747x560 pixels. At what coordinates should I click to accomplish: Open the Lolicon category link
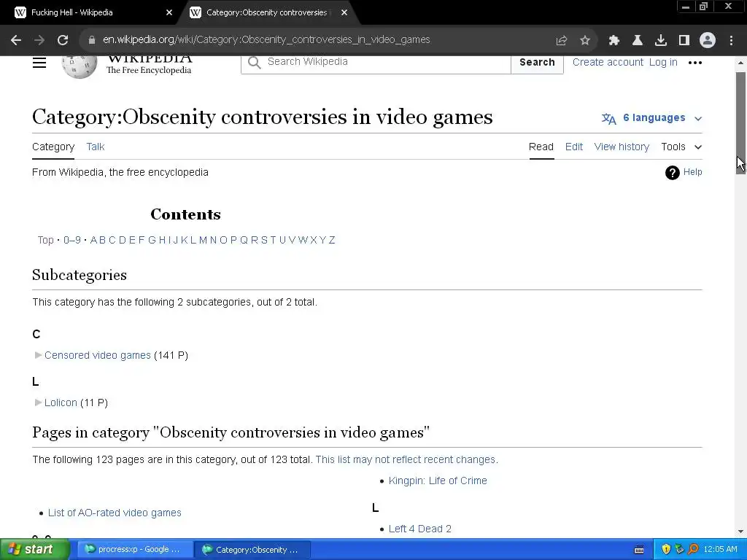tap(61, 402)
